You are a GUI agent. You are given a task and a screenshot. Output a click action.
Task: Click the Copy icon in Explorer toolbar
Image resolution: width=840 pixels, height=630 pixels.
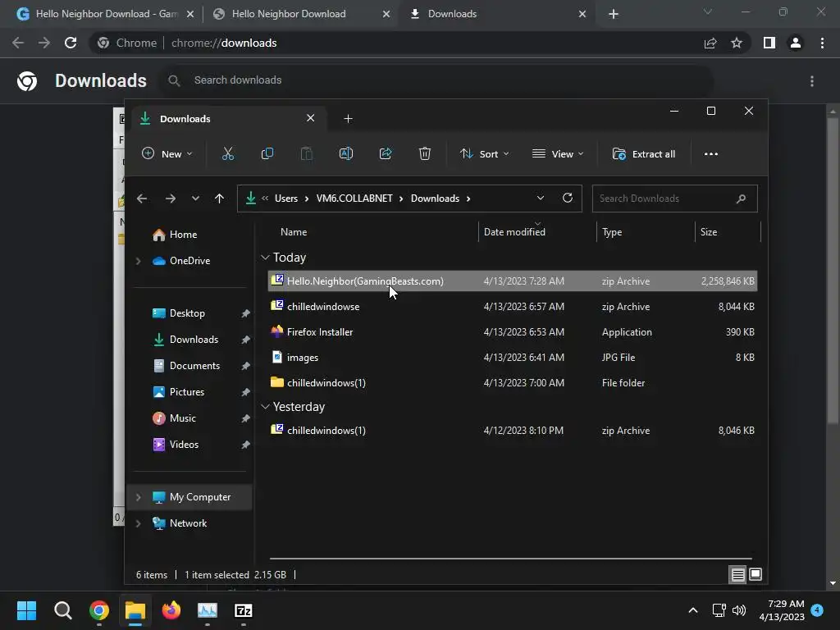coord(267,153)
